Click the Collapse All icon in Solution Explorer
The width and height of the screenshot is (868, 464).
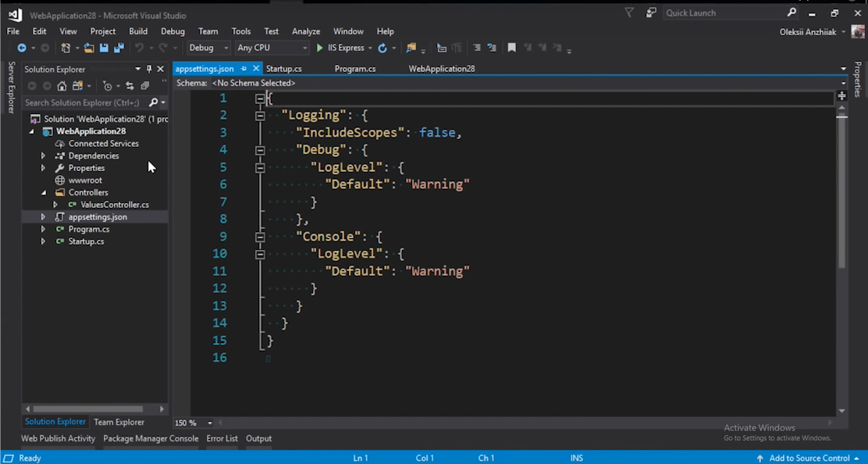(x=145, y=86)
